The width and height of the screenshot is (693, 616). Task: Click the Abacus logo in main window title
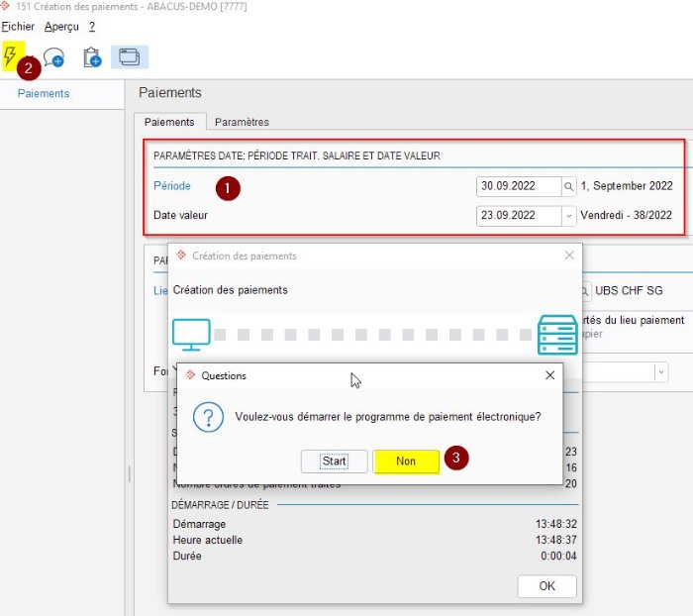[5, 6]
